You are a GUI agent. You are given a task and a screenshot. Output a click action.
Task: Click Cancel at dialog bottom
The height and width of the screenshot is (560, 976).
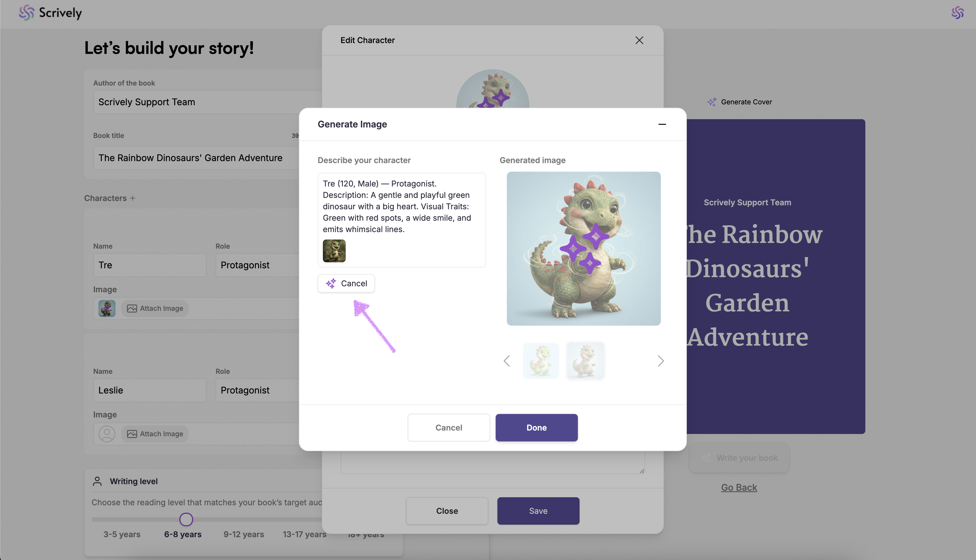449,428
